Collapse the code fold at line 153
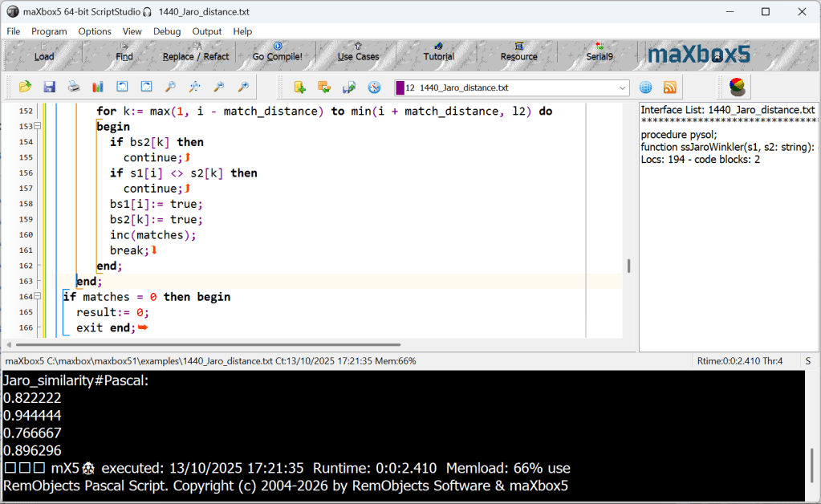 (38, 127)
